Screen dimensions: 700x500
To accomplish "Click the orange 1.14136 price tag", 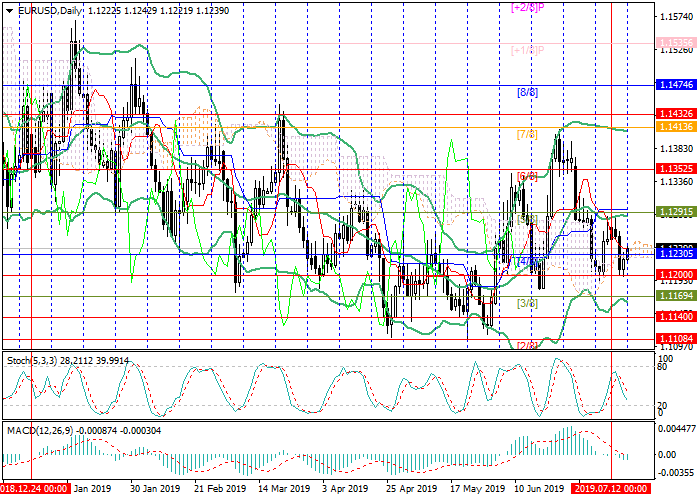I will 676,128.
